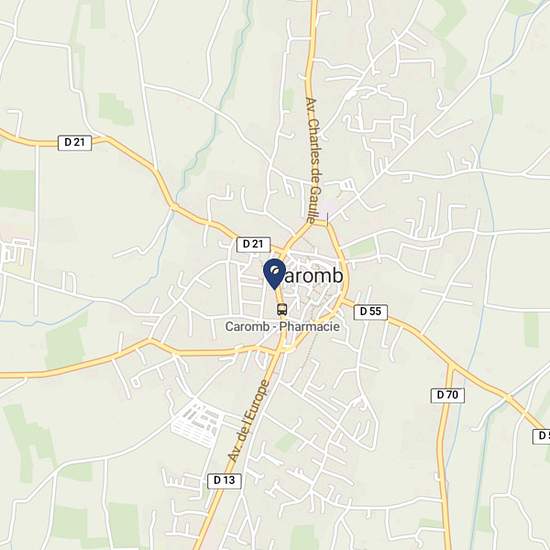
Task: Select the bus stop icon above Caromb - Pharmacie
Action: (x=282, y=309)
